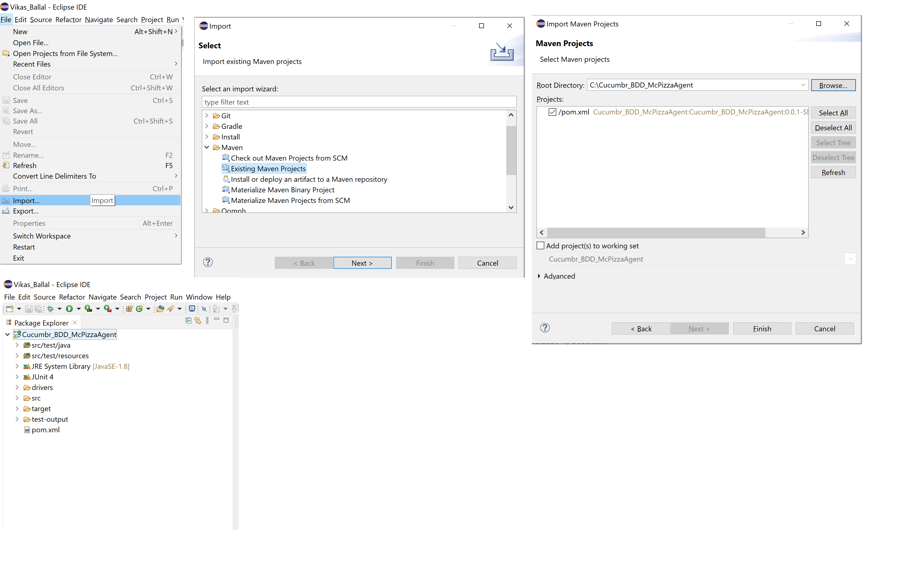Viewport: 924px width, 577px height.
Task: Click the Debug bug icon in toolbar
Action: point(50,309)
